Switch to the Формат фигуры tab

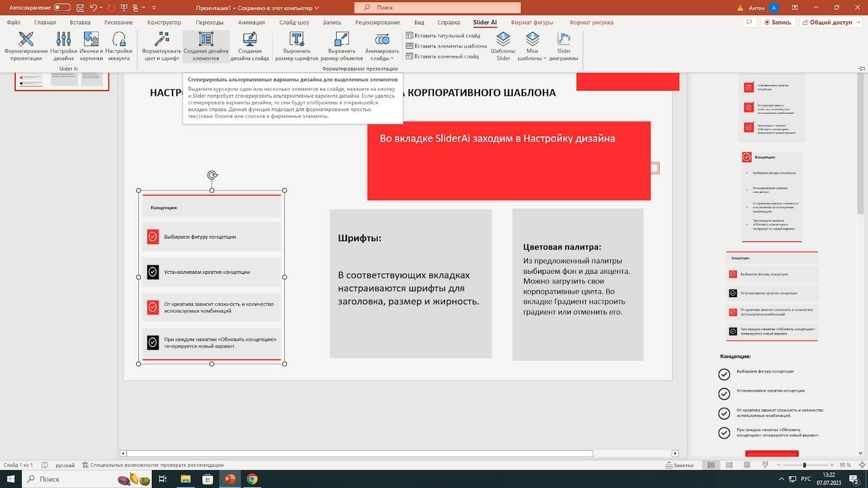coord(532,22)
